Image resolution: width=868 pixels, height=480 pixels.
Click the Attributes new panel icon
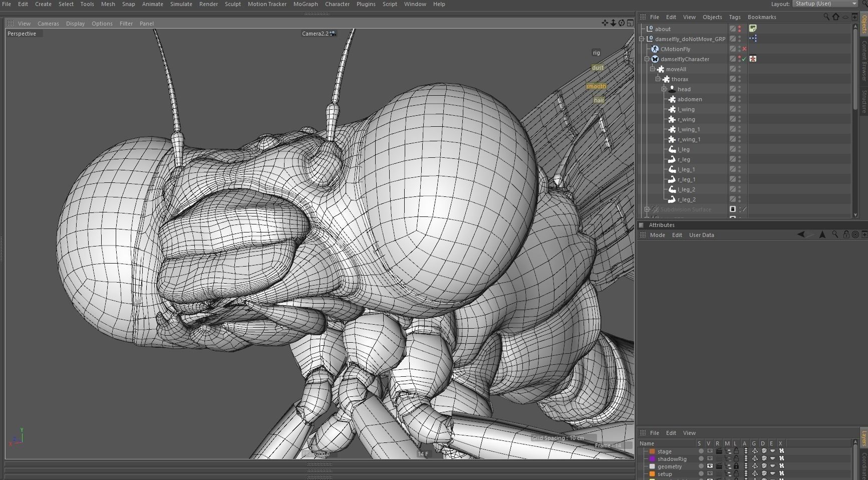(864, 234)
